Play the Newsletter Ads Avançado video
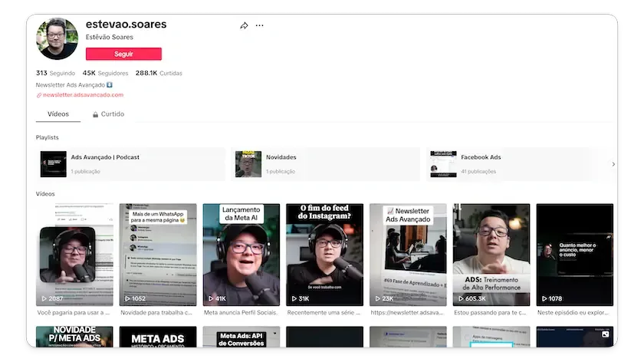The width and height of the screenshot is (644, 362). (x=408, y=255)
